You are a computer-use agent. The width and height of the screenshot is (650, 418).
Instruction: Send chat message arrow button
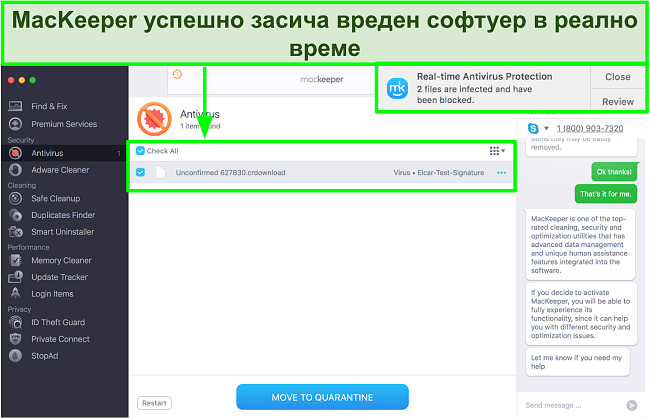[x=632, y=405]
